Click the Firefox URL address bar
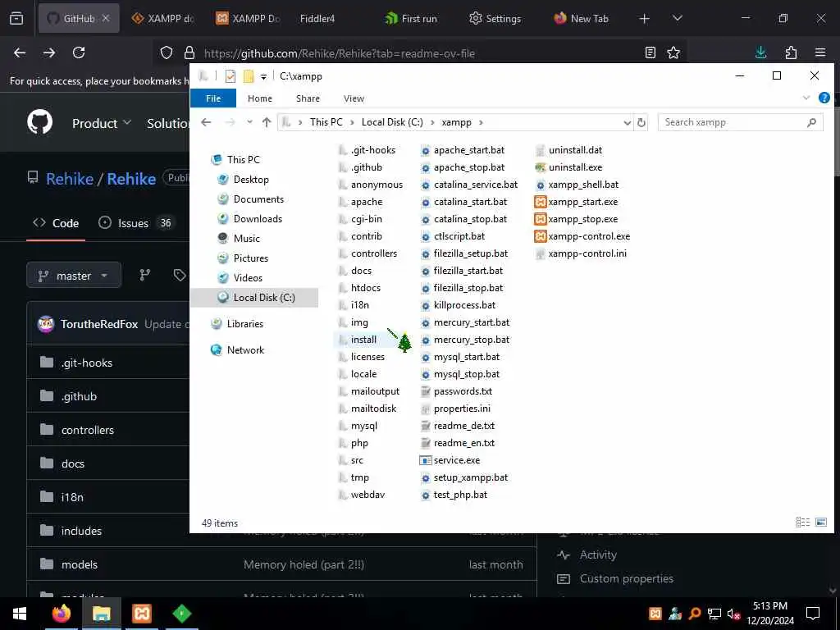This screenshot has width=840, height=630. pyautogui.click(x=420, y=53)
